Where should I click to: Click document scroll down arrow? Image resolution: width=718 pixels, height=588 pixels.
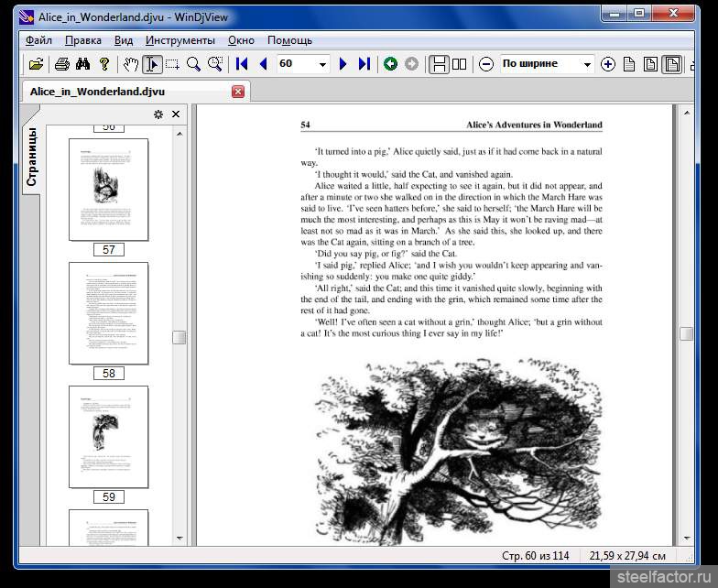[x=687, y=539]
